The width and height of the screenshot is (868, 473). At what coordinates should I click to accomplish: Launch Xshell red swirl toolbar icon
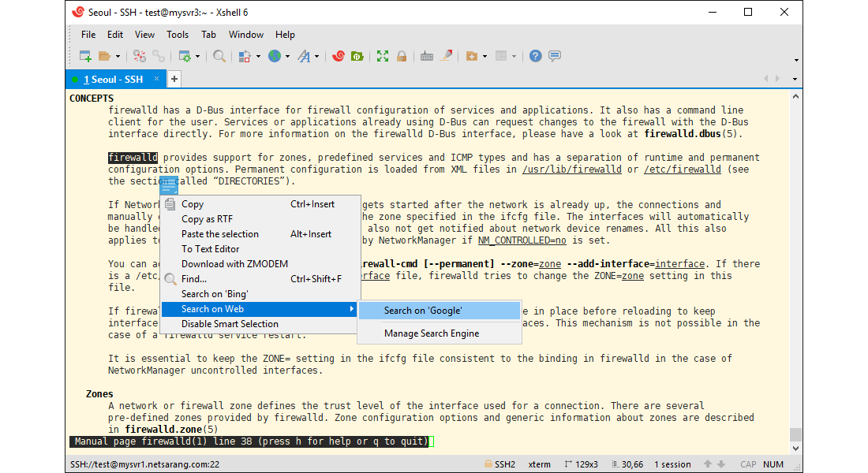[339, 56]
